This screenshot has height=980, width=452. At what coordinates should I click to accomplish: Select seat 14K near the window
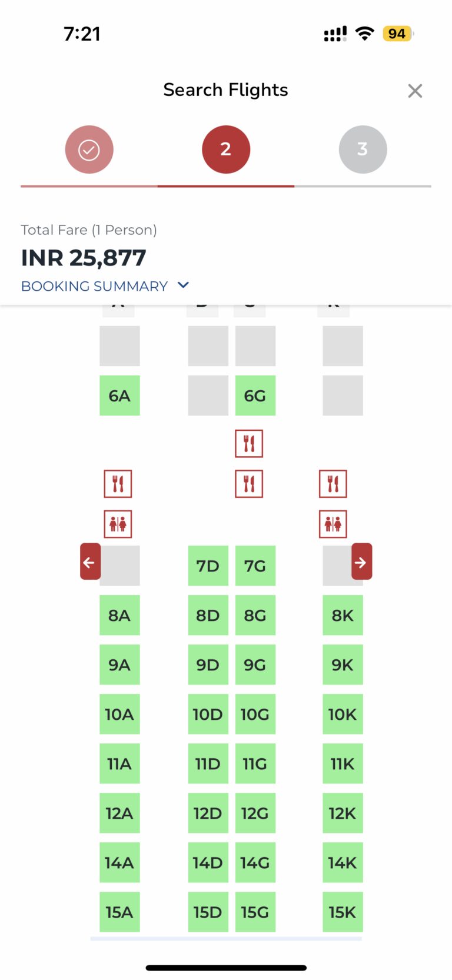(343, 862)
